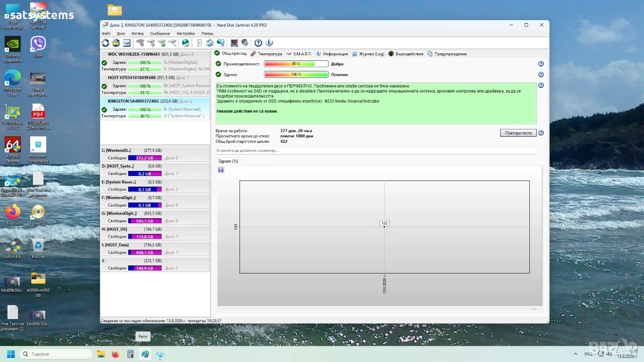Open TechPowerUp GPU-Z desktop shortcut
The width and height of the screenshot is (644, 362).
tap(13, 117)
